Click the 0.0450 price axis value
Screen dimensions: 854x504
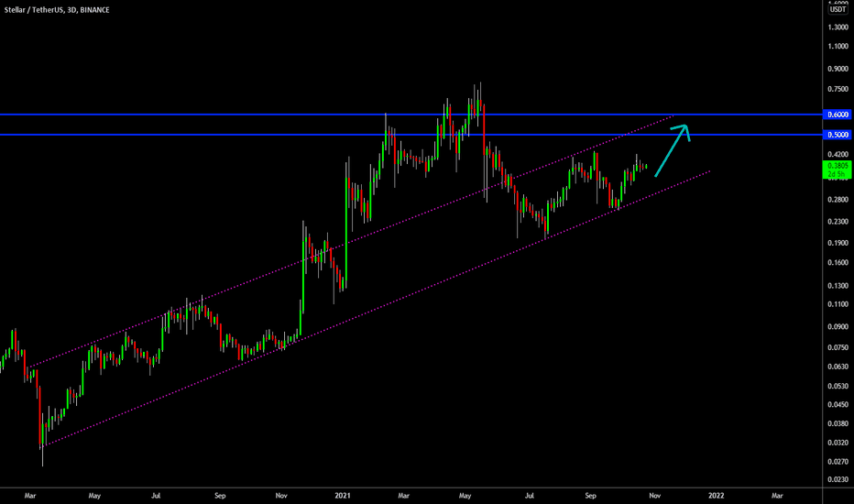(838, 405)
